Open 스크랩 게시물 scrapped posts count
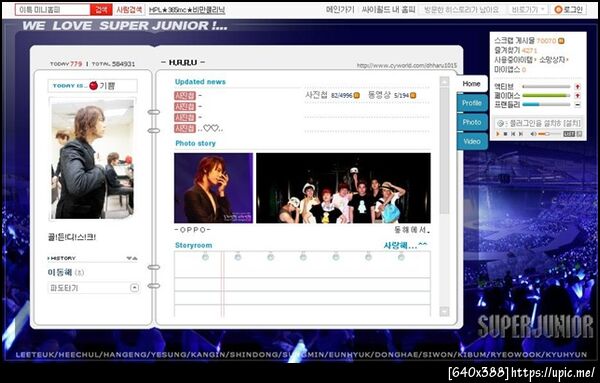 coord(525,41)
